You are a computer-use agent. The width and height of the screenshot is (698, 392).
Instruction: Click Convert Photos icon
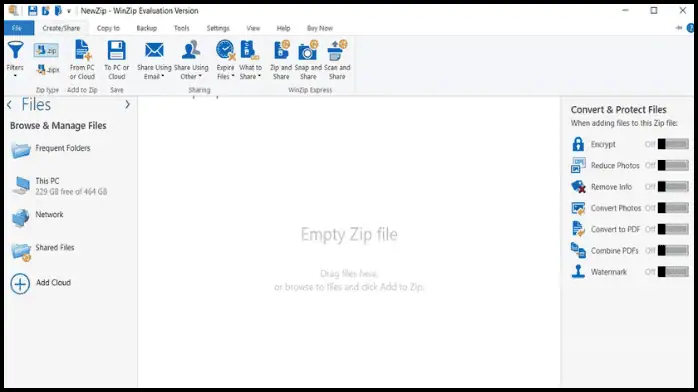(578, 208)
